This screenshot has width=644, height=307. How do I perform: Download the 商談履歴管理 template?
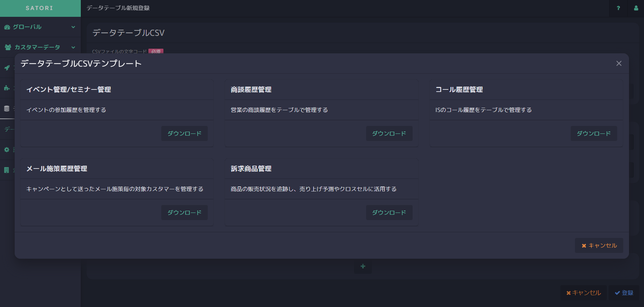click(x=389, y=133)
